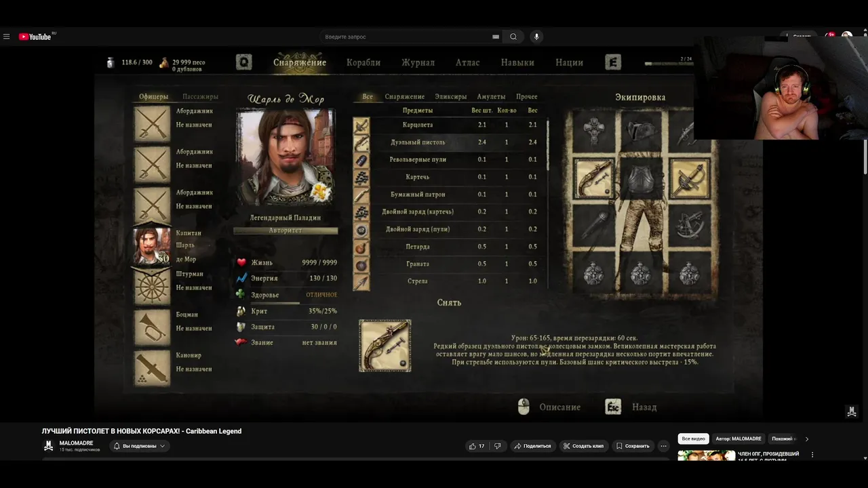Viewport: 868px width, 488px height.
Task: Open the Вы подписаны subscription dropdown
Action: [x=140, y=446]
